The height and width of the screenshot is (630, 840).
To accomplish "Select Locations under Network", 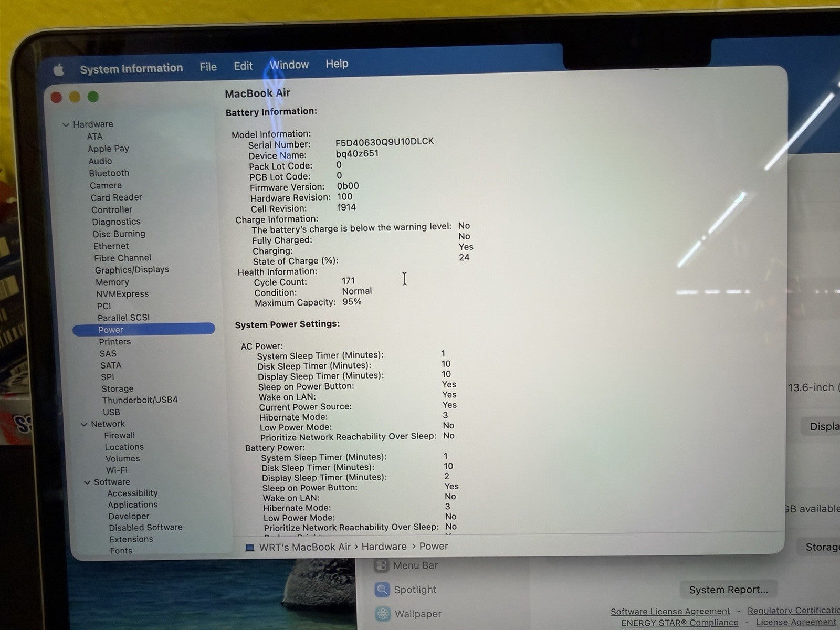I will pyautogui.click(x=124, y=447).
